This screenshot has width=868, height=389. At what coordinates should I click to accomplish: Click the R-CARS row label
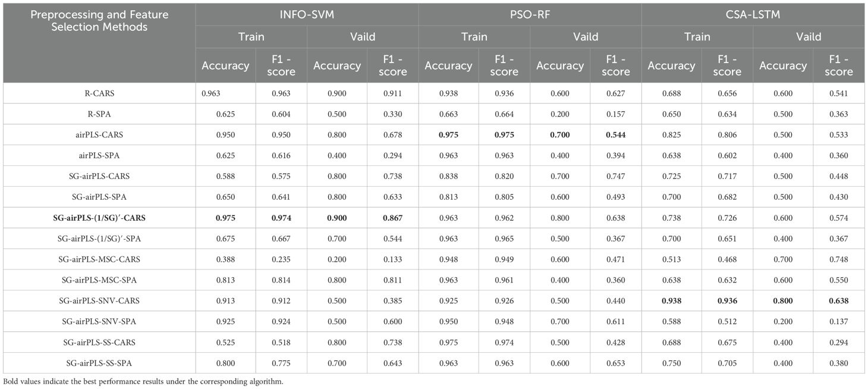click(99, 93)
